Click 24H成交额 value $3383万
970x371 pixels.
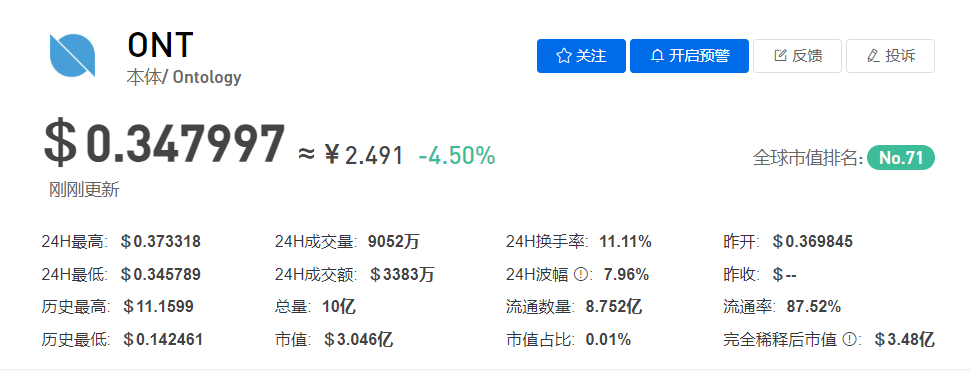tap(402, 274)
